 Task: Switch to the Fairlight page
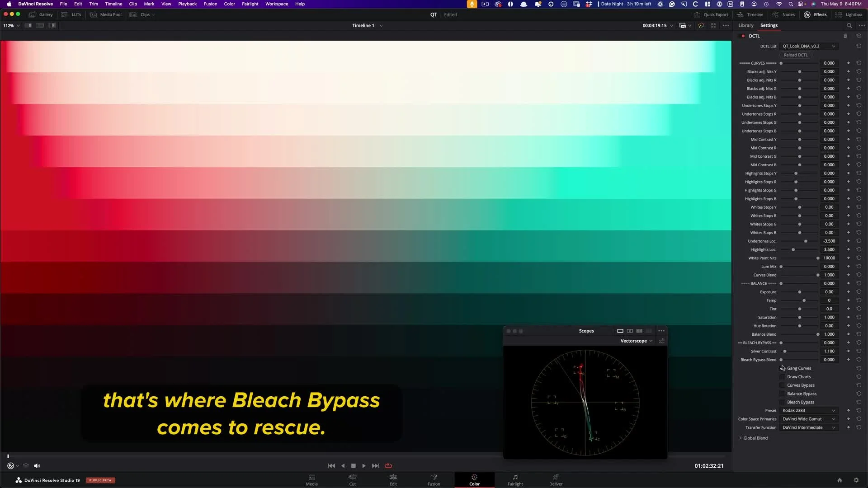coord(515,479)
